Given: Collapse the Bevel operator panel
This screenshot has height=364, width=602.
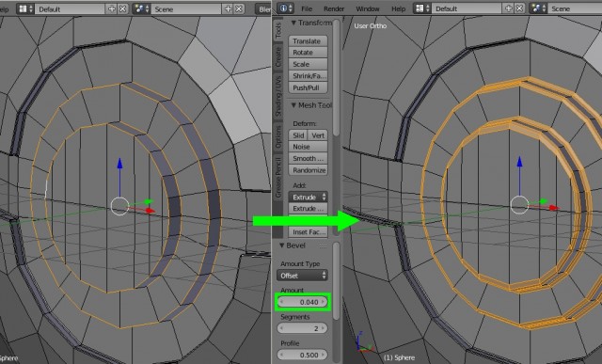Looking at the screenshot, I should [282, 245].
